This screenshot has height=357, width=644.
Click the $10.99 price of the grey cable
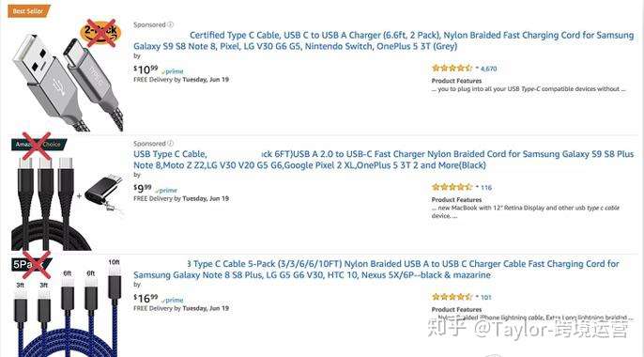[146, 70]
